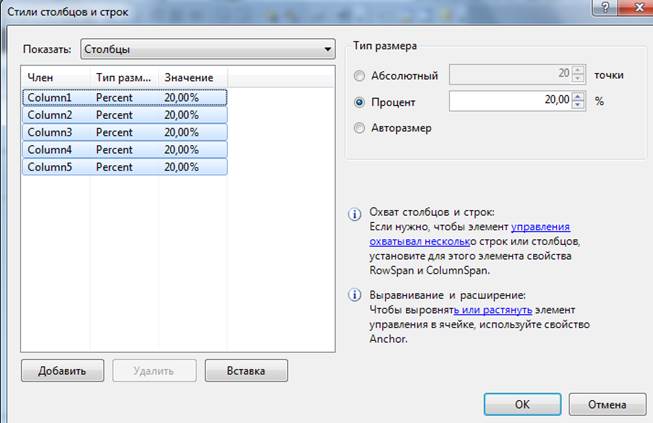653x423 pixels.
Task: Click Percent type cell of Column2
Action: (x=114, y=115)
